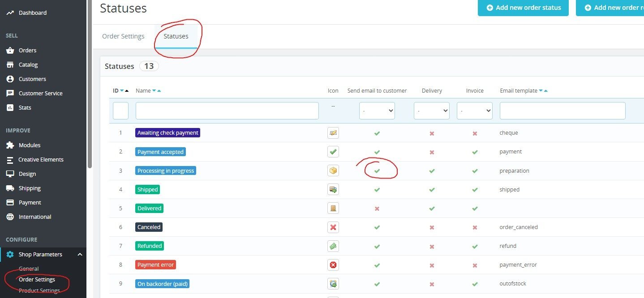Click the Canceled status red cross icon
This screenshot has width=644, height=298.
coord(333,227)
